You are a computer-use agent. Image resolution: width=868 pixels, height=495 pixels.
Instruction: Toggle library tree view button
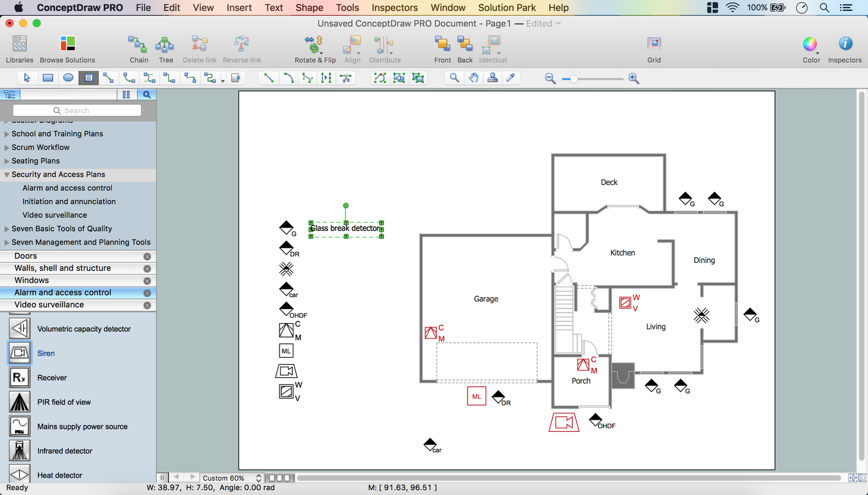click(10, 94)
